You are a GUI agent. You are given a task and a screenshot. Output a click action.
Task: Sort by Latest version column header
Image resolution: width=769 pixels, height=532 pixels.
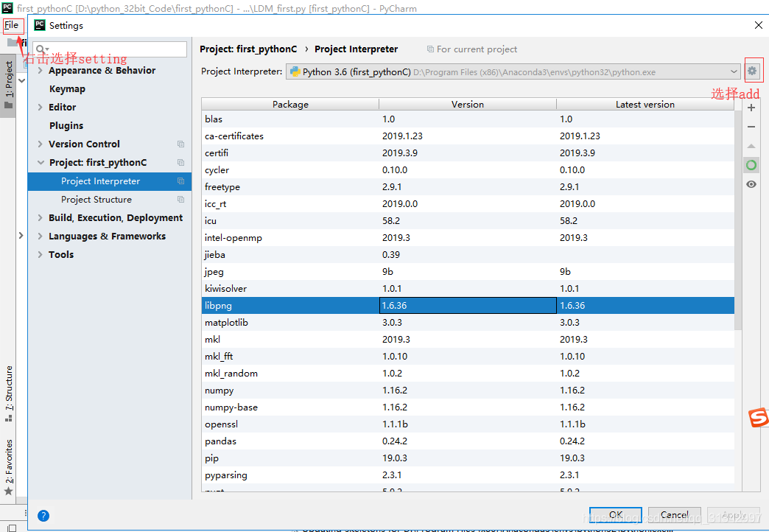pos(645,104)
